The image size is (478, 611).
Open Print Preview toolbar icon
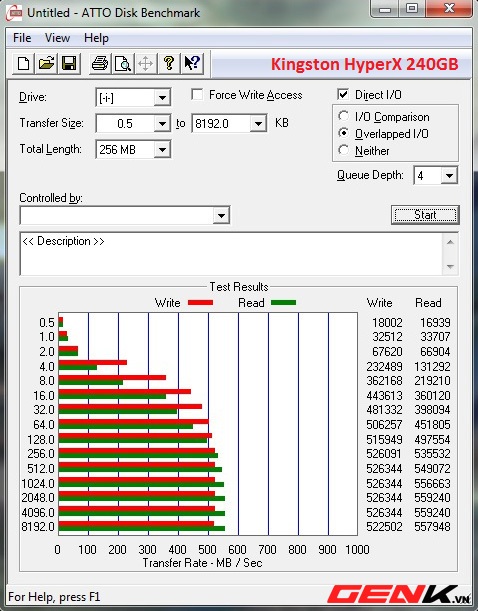coord(123,63)
